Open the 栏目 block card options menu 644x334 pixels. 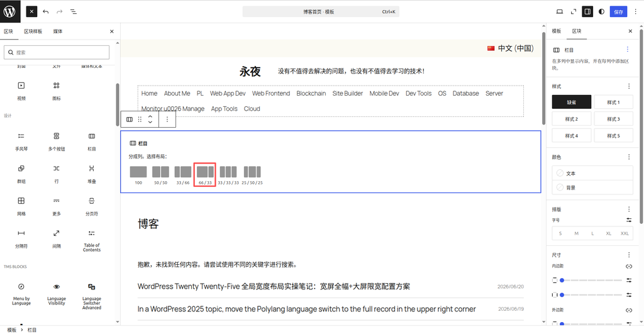click(x=628, y=49)
